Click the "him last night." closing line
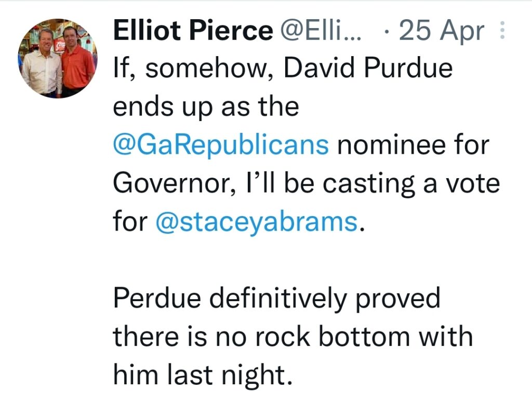The width and height of the screenshot is (532, 404). point(201,374)
